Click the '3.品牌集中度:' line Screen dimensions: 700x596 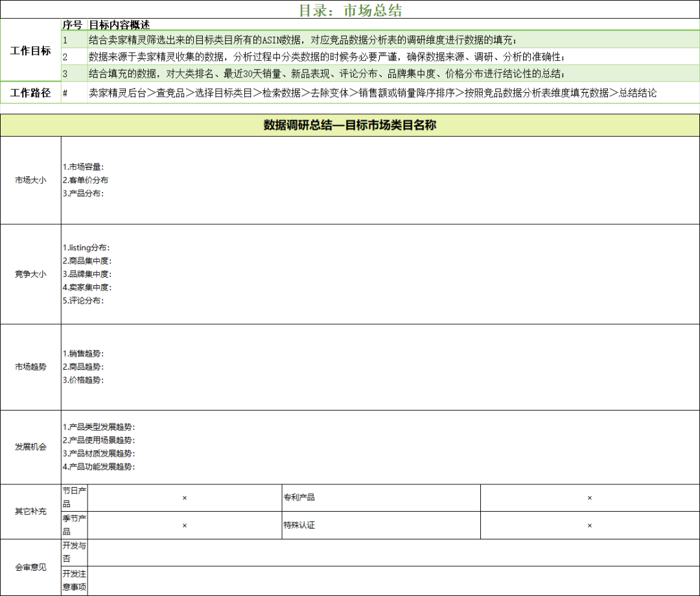pos(87,274)
